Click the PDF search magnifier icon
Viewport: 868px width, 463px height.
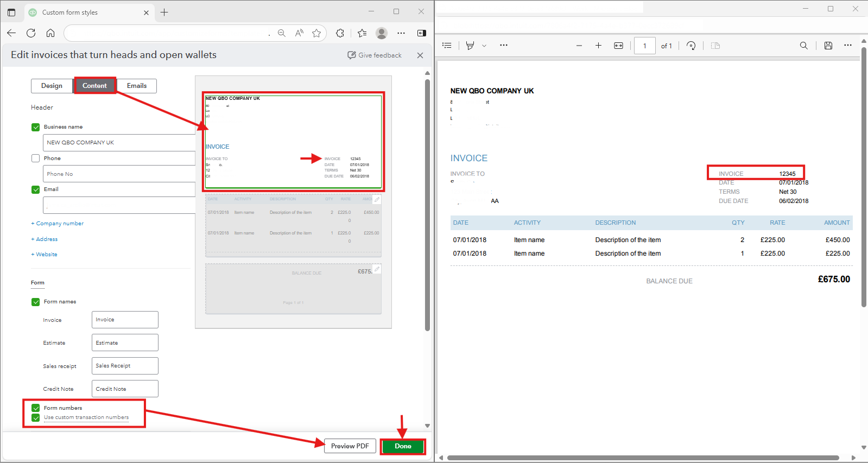[803, 46]
